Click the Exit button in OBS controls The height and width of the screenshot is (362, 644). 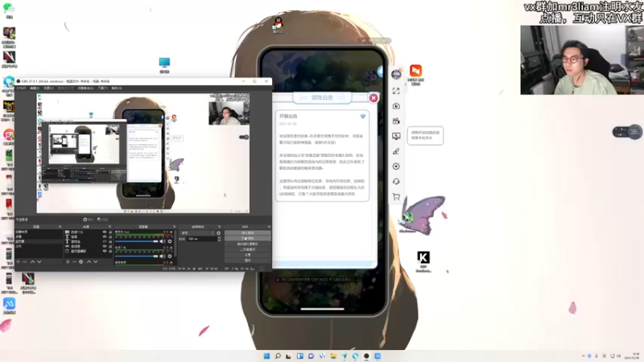(247, 260)
